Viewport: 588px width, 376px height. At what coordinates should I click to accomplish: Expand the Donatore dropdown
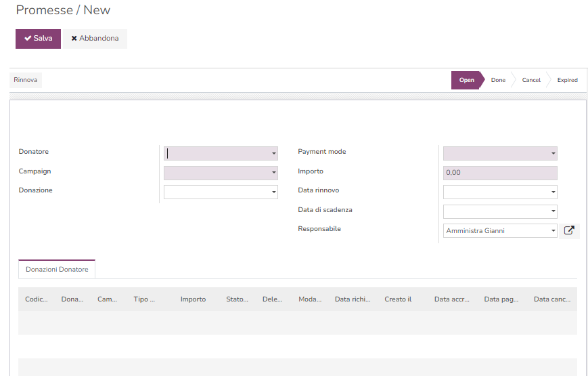274,154
